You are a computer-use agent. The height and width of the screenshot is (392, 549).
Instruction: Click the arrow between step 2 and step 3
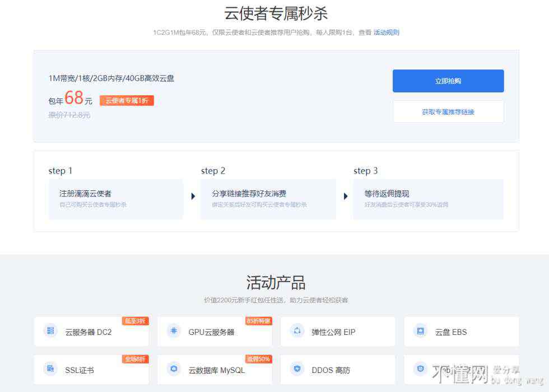(x=346, y=197)
